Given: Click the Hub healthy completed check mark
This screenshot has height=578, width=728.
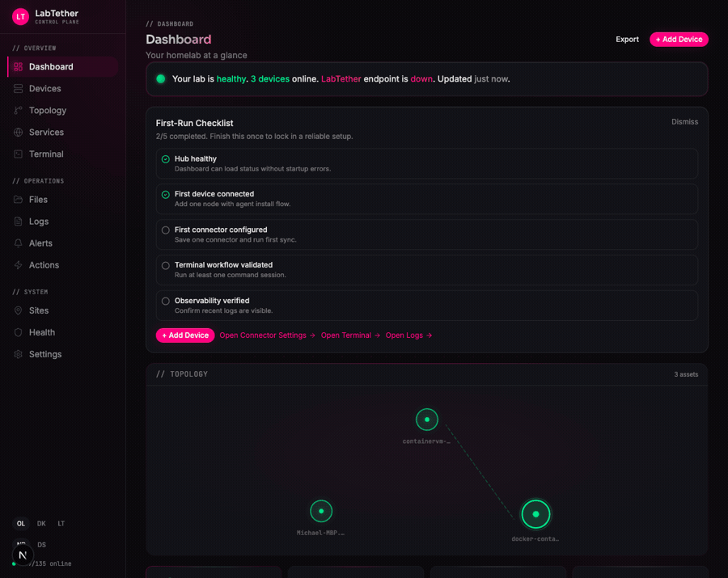Looking at the screenshot, I should pos(165,159).
